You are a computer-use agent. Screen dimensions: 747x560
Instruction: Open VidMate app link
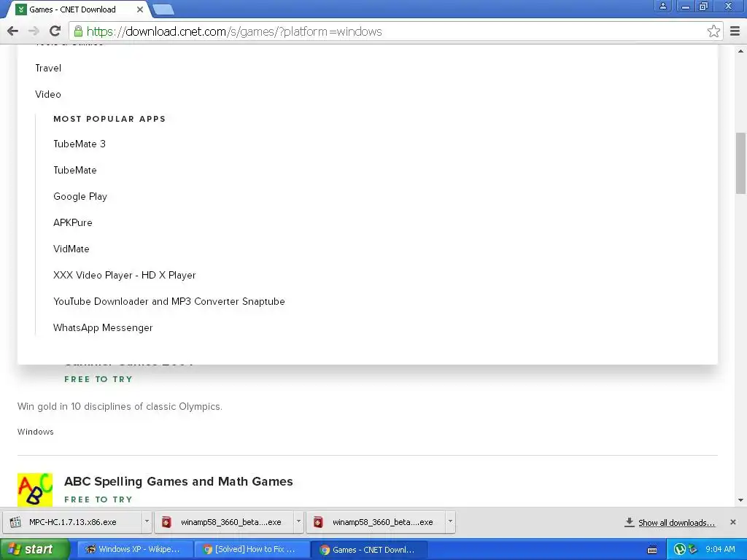[71, 249]
